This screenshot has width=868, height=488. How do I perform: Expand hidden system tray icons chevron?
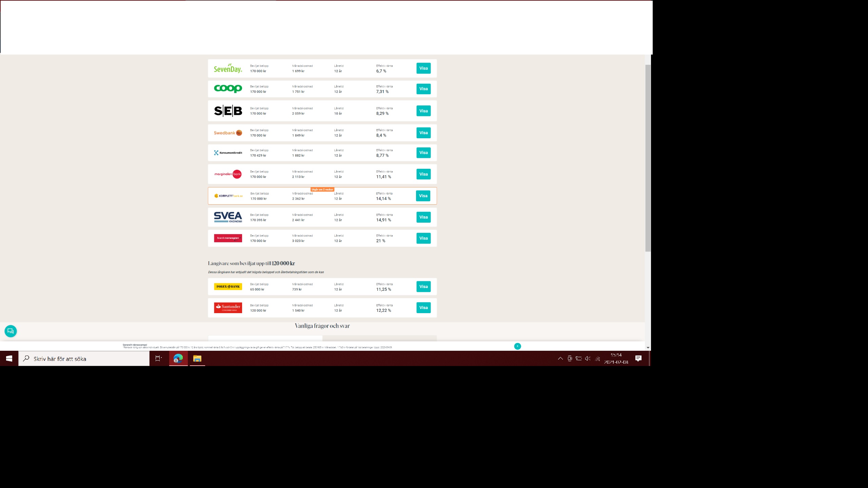(x=560, y=359)
